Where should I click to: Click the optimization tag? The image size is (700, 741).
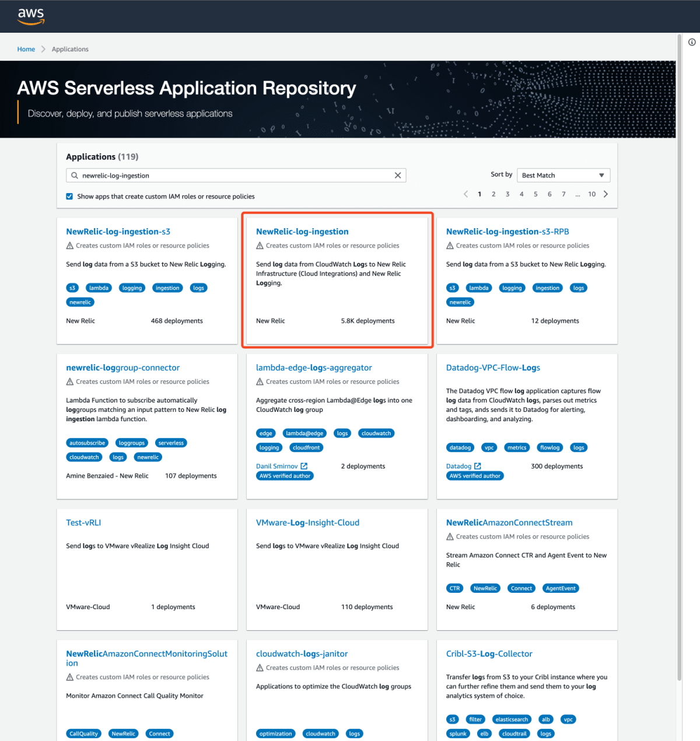[276, 733]
